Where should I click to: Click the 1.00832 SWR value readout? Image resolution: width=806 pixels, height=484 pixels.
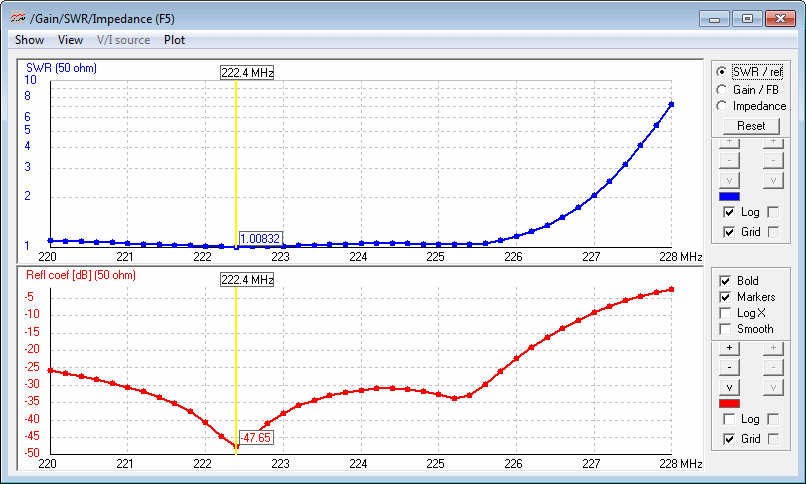pyautogui.click(x=260, y=239)
